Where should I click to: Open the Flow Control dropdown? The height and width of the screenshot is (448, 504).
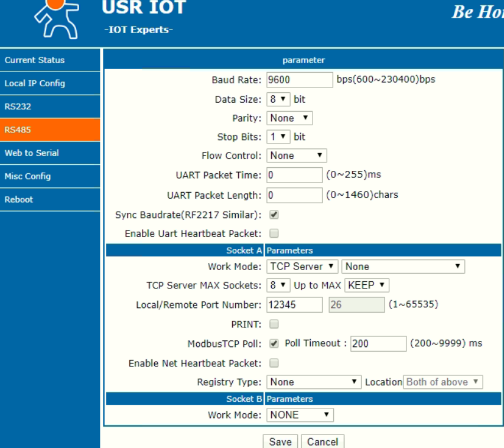coord(297,155)
